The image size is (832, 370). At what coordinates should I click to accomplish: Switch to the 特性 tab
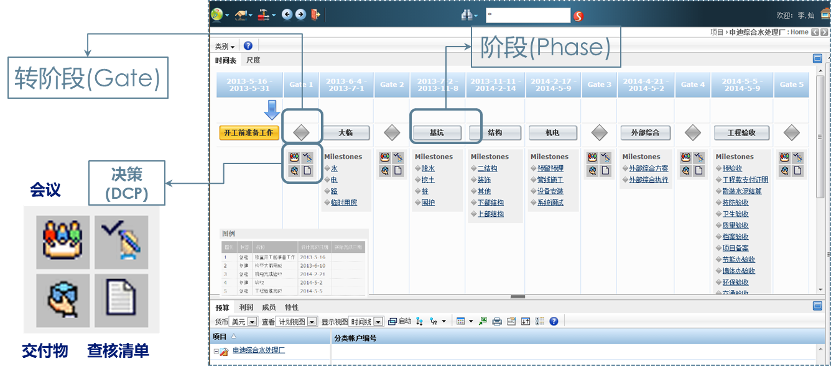pos(291,307)
